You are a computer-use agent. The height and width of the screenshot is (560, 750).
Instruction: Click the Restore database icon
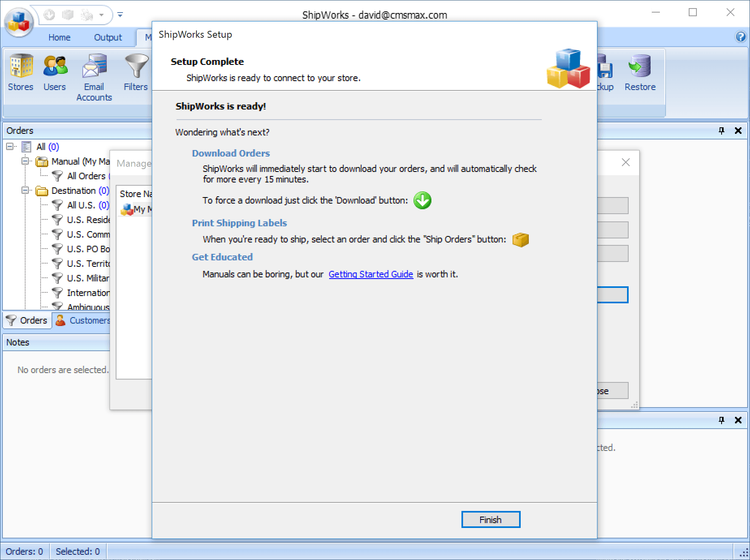[x=640, y=72]
